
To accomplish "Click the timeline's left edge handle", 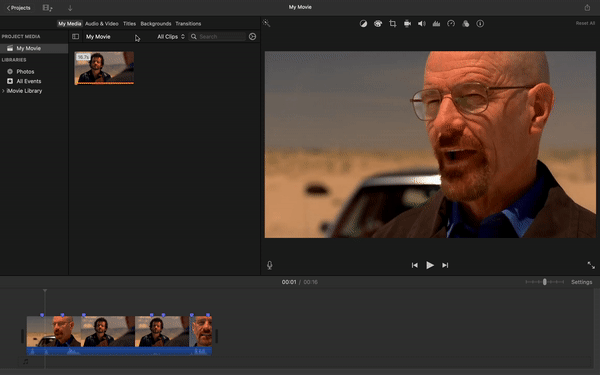I will click(23, 336).
